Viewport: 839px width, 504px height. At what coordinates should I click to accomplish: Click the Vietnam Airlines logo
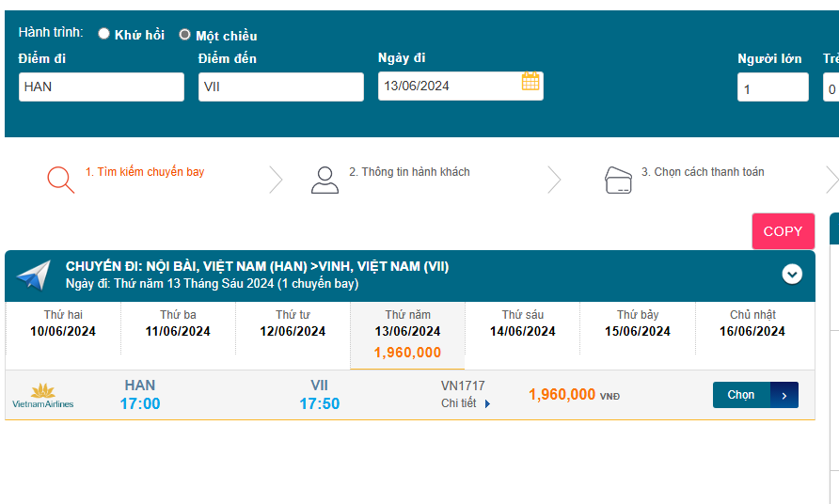[x=42, y=396]
